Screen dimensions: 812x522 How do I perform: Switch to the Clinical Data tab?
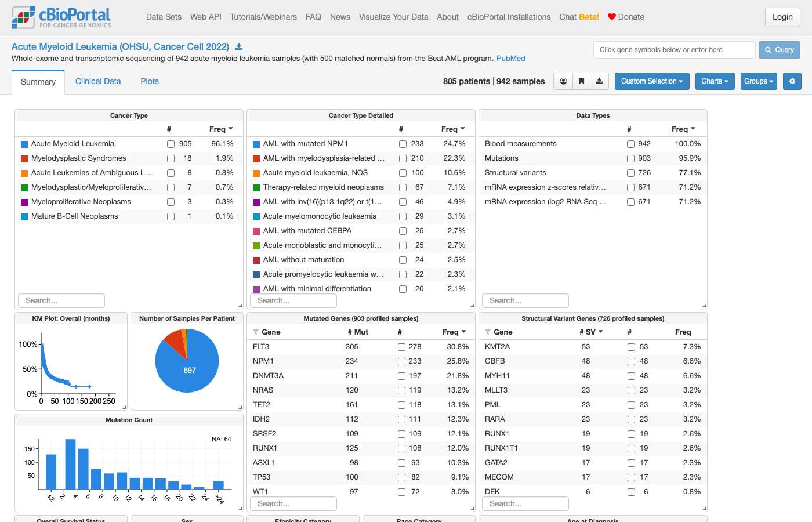[98, 81]
